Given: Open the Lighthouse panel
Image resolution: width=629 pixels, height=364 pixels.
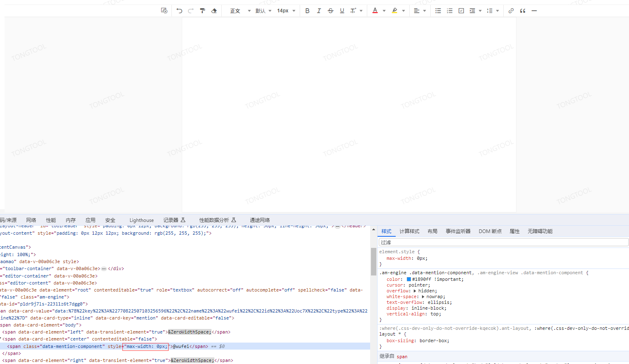Looking at the screenshot, I should 141,220.
